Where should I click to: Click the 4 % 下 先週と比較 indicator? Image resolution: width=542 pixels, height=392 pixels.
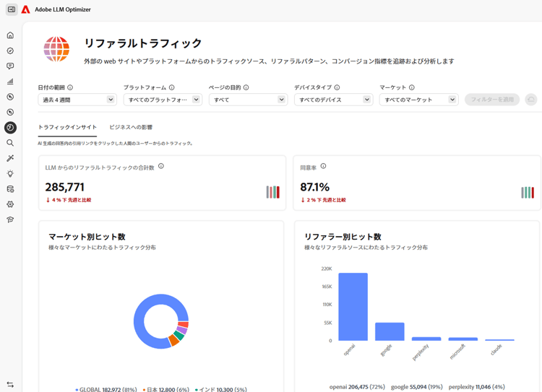pyautogui.click(x=69, y=200)
